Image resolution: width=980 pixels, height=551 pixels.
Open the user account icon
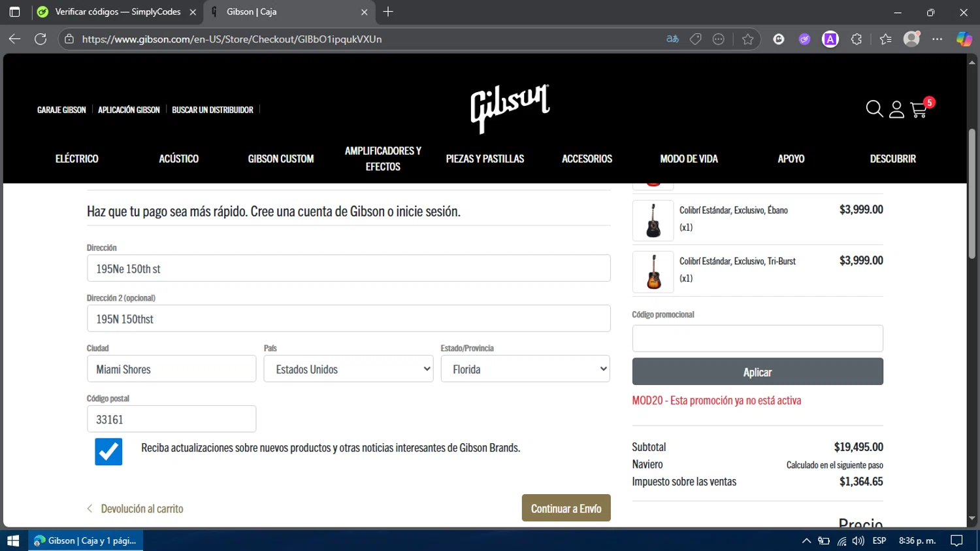coord(896,109)
